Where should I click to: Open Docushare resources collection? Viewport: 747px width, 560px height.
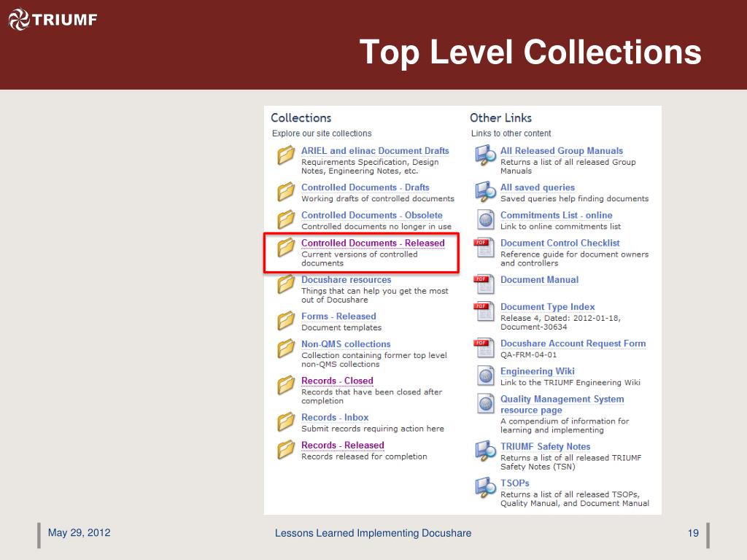346,279
